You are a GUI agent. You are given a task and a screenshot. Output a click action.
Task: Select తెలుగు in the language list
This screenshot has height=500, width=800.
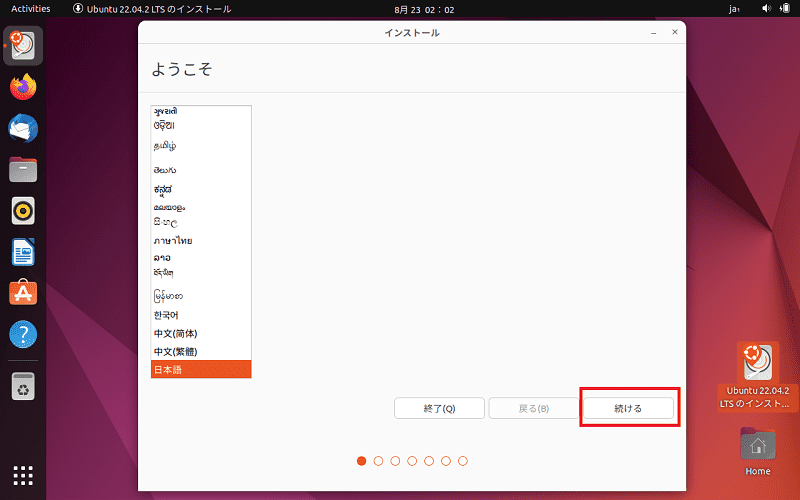pyautogui.click(x=201, y=170)
